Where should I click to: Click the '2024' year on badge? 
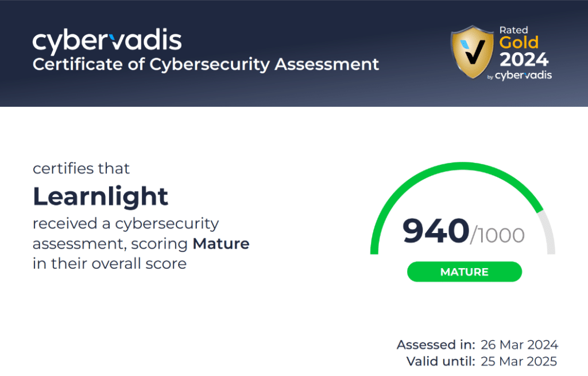pyautogui.click(x=524, y=59)
